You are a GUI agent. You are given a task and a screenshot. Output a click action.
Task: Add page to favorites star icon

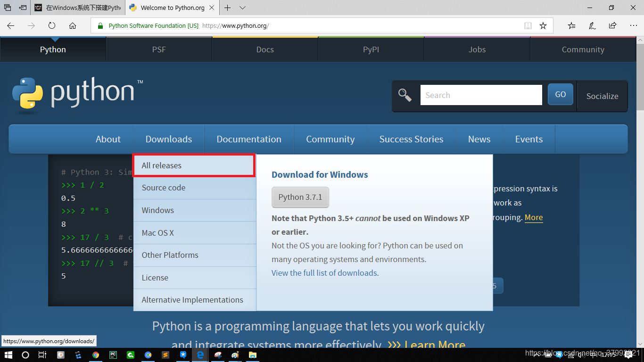pyautogui.click(x=543, y=26)
